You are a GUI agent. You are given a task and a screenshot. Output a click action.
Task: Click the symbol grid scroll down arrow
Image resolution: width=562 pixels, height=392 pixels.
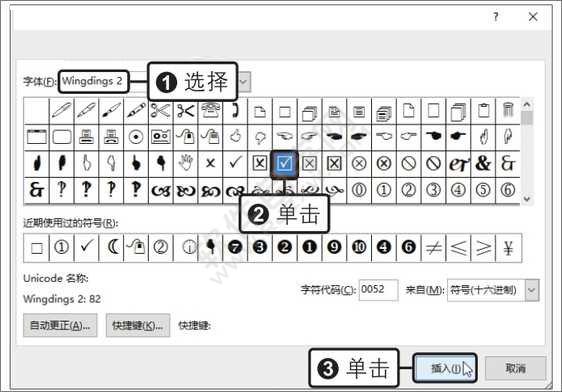tap(527, 199)
